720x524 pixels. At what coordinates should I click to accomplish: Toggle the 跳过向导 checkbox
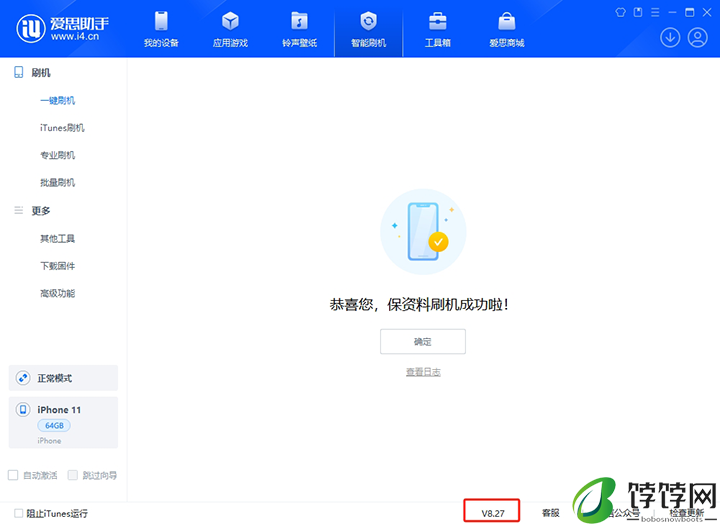[73, 475]
